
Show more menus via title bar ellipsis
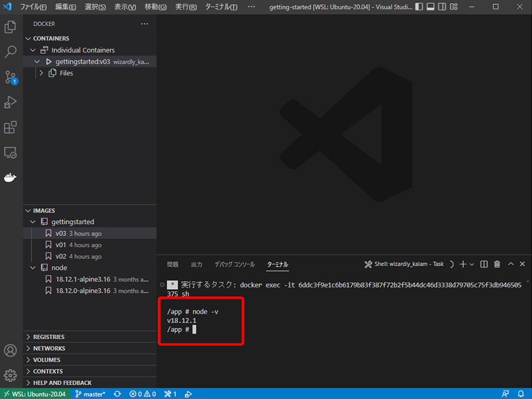[x=252, y=7]
